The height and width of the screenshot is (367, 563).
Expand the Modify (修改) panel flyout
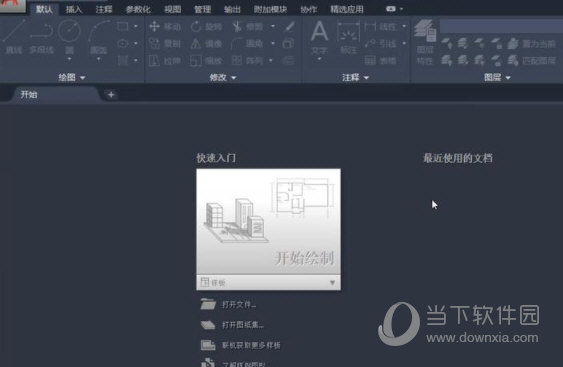[223, 77]
